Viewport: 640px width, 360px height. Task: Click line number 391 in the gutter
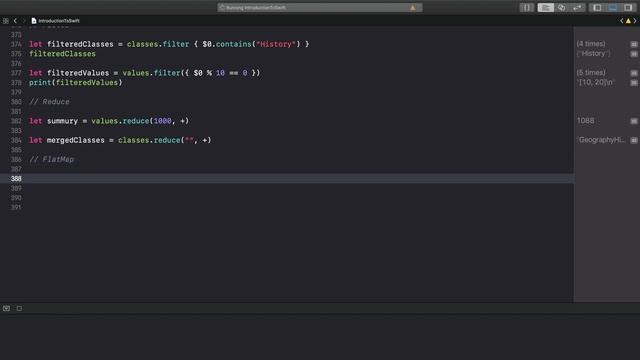tap(16, 207)
